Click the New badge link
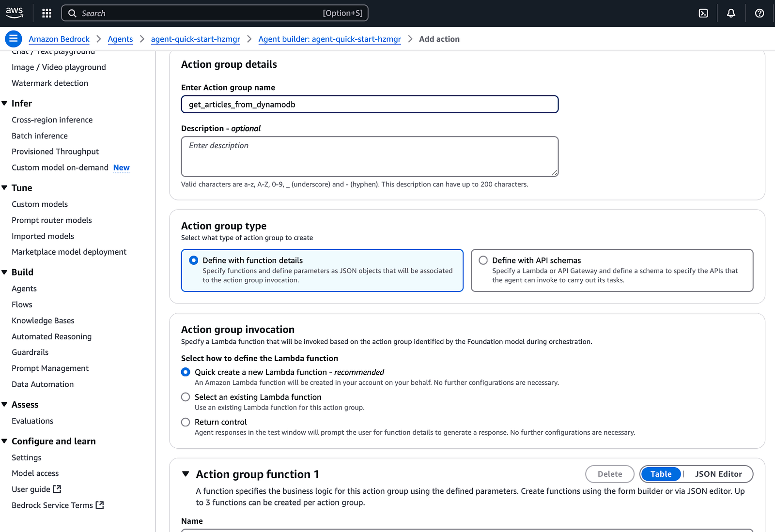This screenshot has width=775, height=532. (122, 167)
